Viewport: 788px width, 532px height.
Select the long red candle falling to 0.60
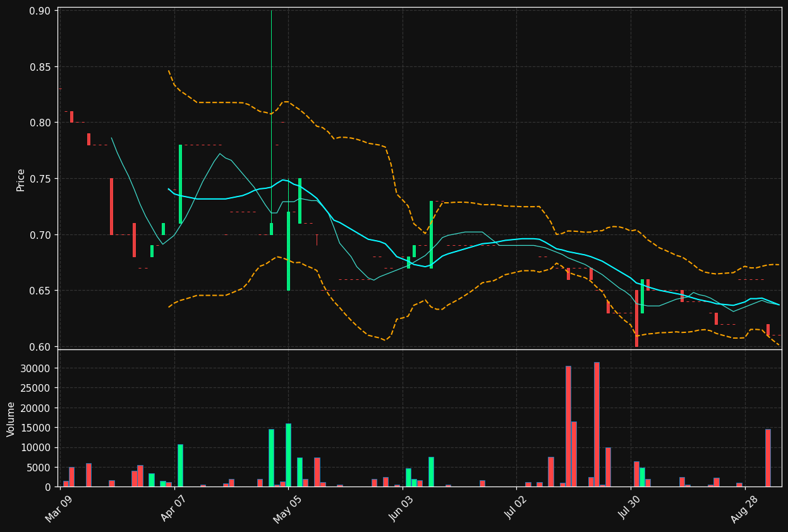point(636,318)
